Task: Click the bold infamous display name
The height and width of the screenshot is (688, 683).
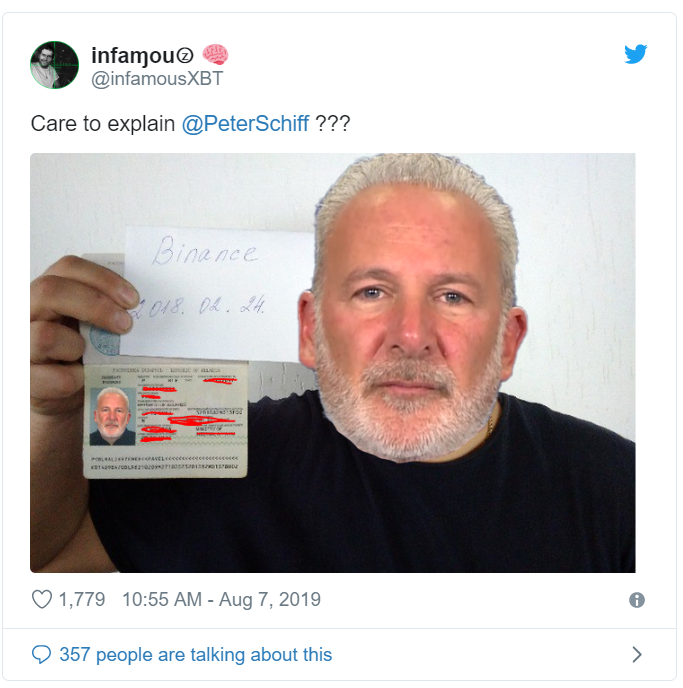Action: click(x=142, y=56)
